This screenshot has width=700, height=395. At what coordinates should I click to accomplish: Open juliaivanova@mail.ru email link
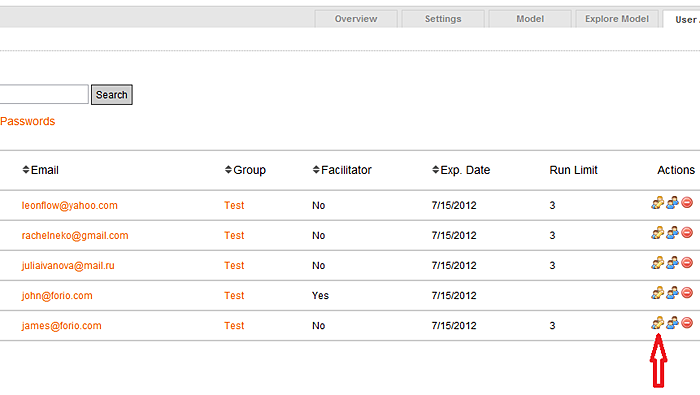[x=68, y=266]
